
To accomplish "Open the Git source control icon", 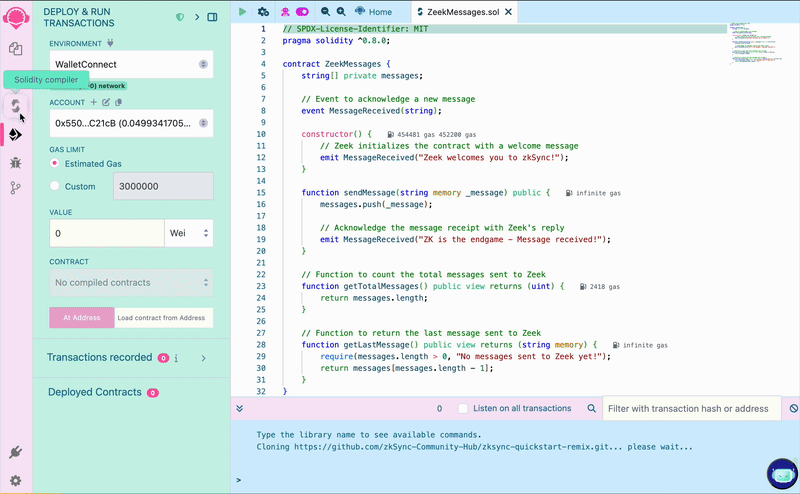I will (16, 188).
